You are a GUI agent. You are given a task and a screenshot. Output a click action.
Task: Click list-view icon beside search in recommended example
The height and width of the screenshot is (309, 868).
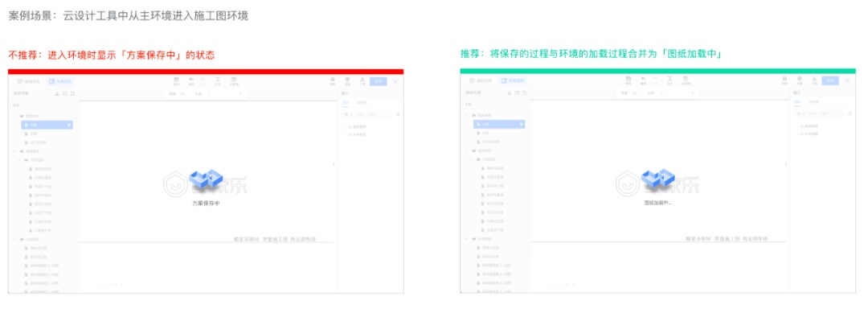pos(850,114)
